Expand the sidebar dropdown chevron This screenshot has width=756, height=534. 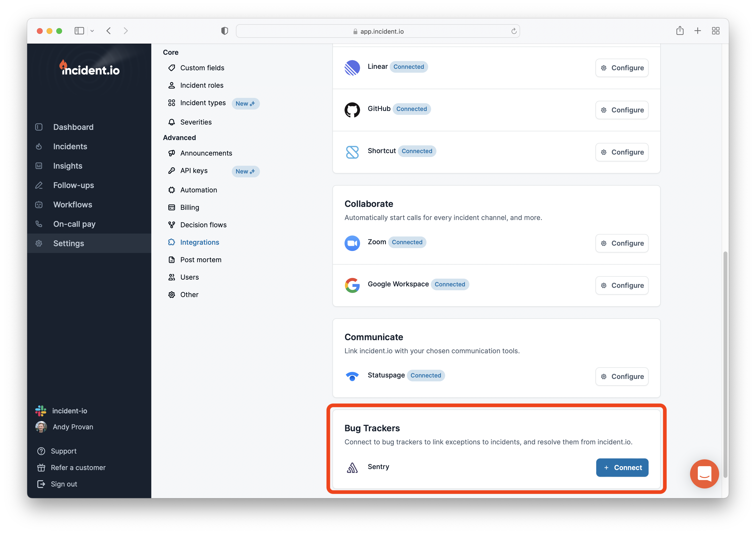pyautogui.click(x=92, y=31)
